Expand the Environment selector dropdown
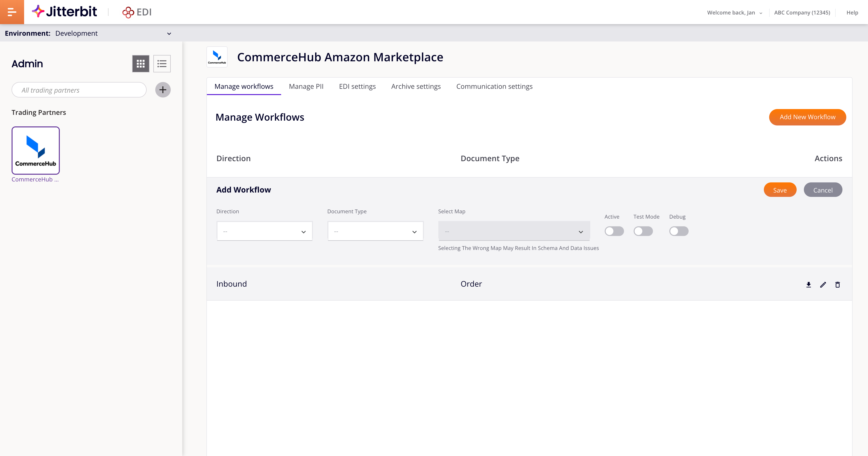The width and height of the screenshot is (868, 456). (x=169, y=33)
